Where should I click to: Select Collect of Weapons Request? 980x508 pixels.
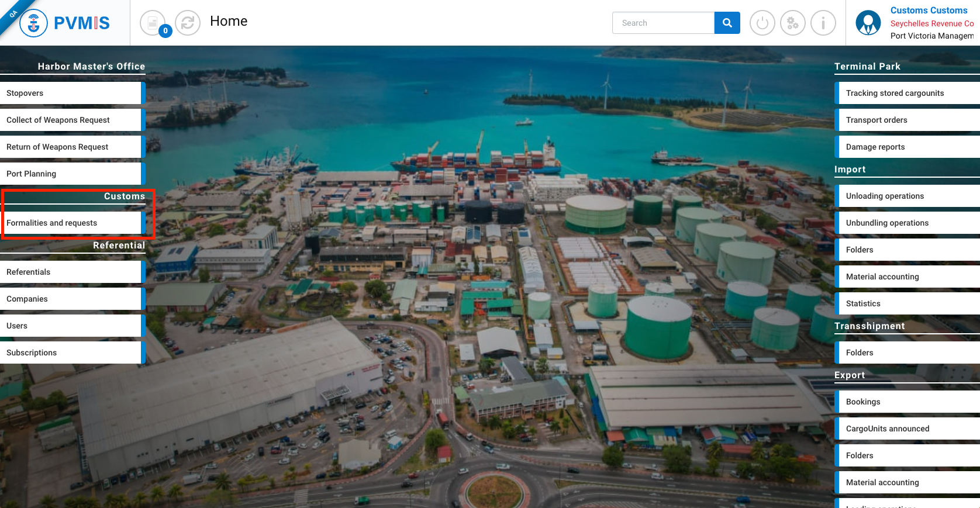pos(70,120)
